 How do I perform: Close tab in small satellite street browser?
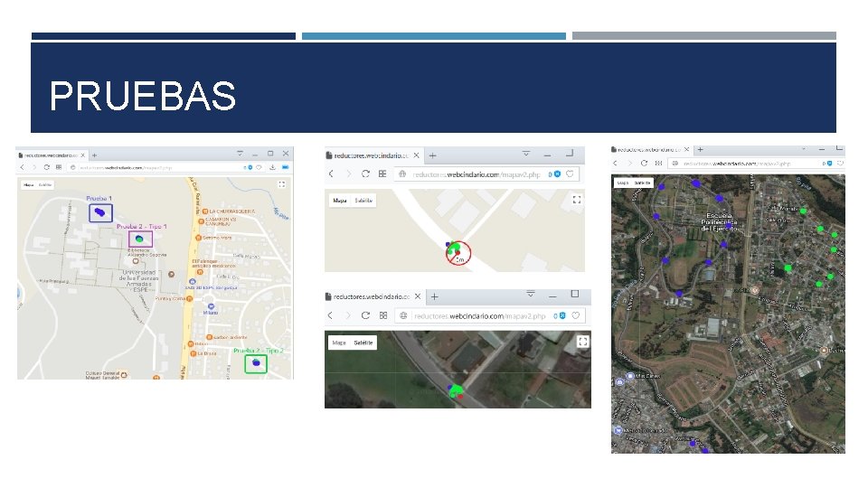[x=418, y=296]
